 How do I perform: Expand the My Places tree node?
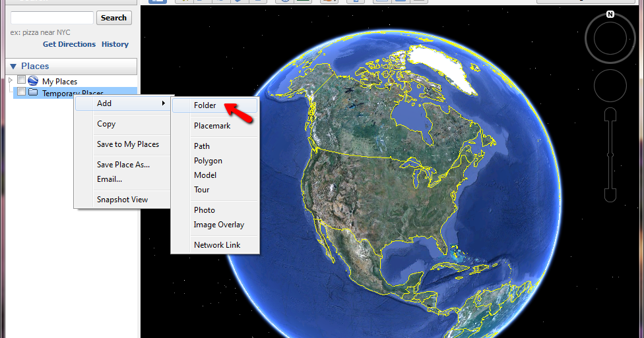[11, 80]
